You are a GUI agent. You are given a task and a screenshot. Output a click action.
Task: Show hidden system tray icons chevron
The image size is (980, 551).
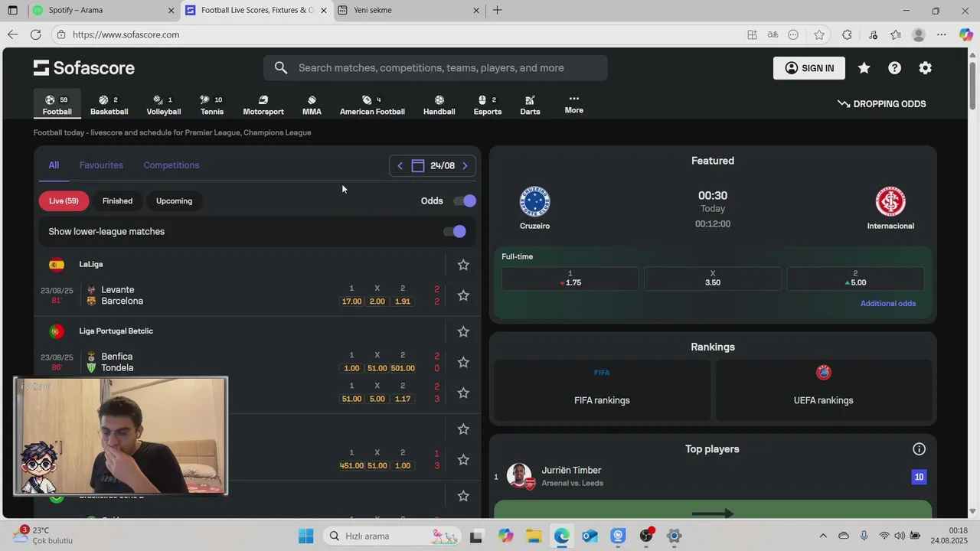(x=823, y=536)
